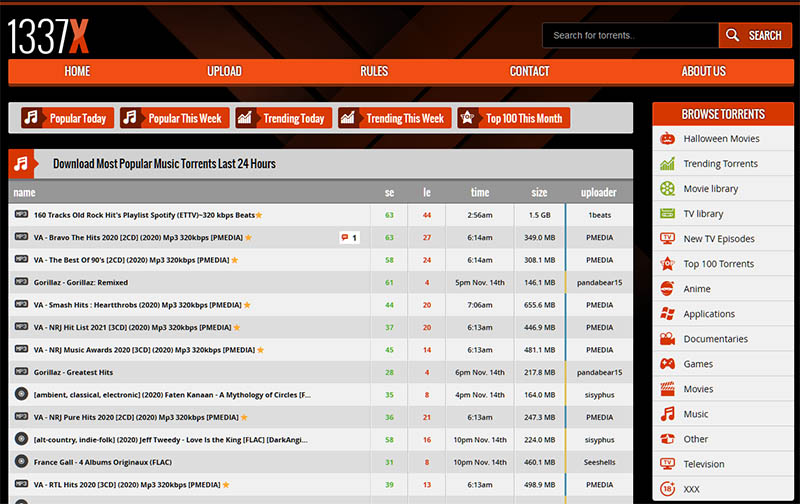This screenshot has width=800, height=504.
Task: Click the uploader column header
Action: tap(598, 192)
